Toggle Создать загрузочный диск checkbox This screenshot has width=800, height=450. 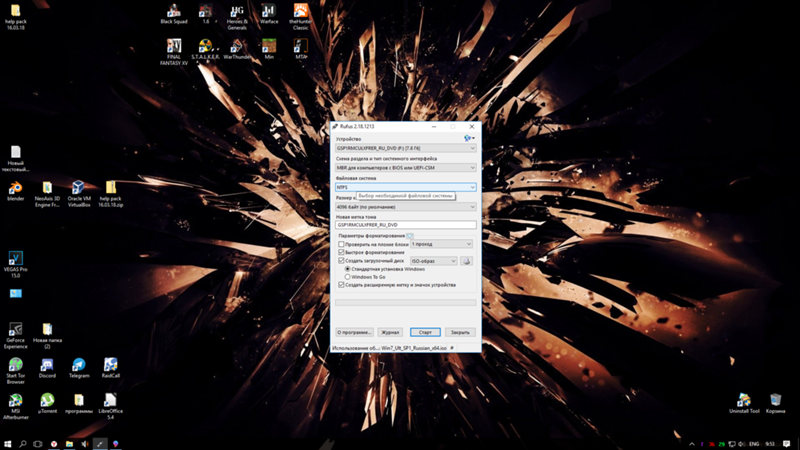pyautogui.click(x=341, y=261)
